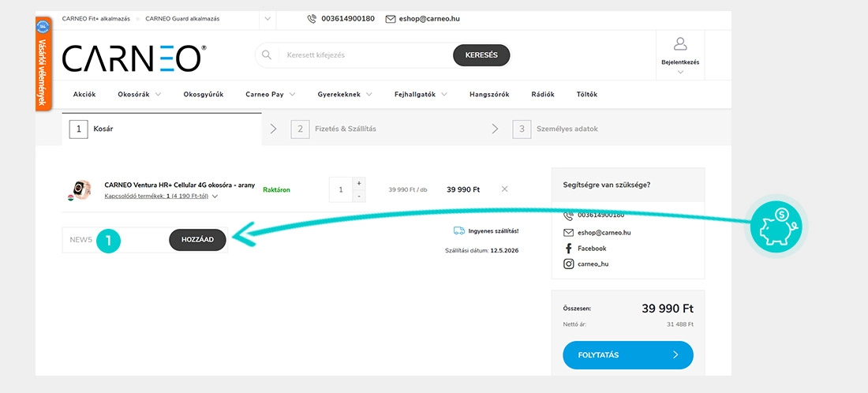
Task: Increase quantity with plus button
Action: tap(359, 183)
